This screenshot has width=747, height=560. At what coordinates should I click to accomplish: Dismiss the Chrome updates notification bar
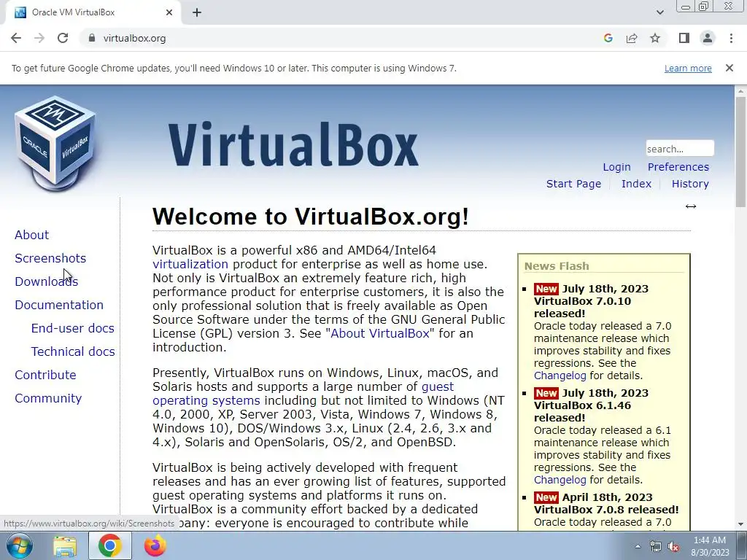tap(729, 68)
